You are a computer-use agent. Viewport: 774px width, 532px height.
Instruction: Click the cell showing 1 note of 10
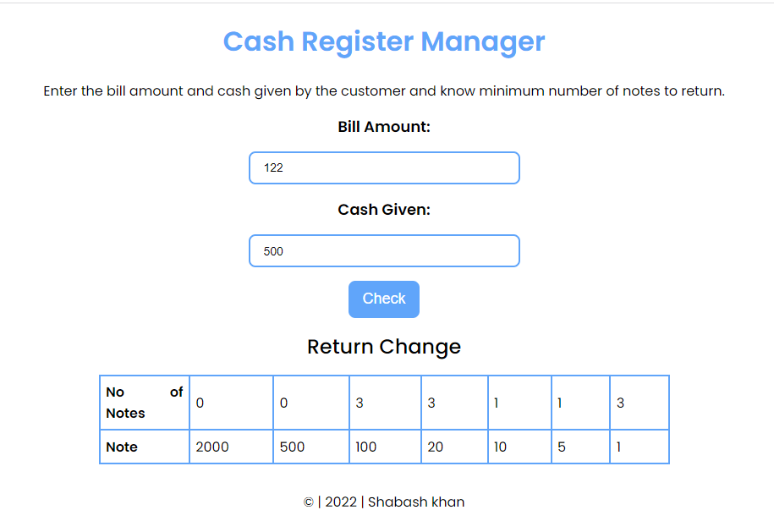click(519, 403)
